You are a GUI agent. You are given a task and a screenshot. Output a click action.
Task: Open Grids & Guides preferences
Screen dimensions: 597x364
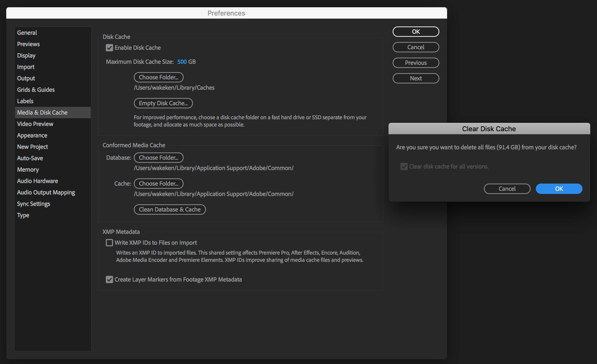pyautogui.click(x=36, y=90)
